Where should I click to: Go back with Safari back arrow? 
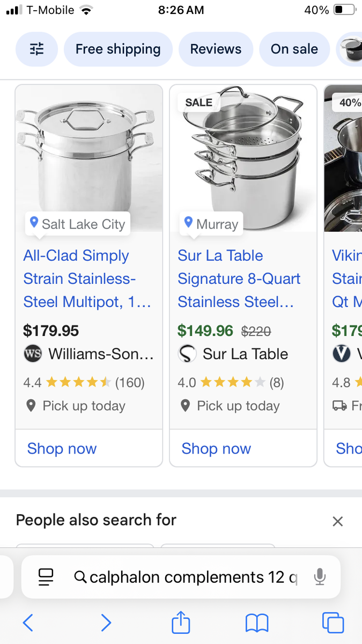tap(28, 623)
